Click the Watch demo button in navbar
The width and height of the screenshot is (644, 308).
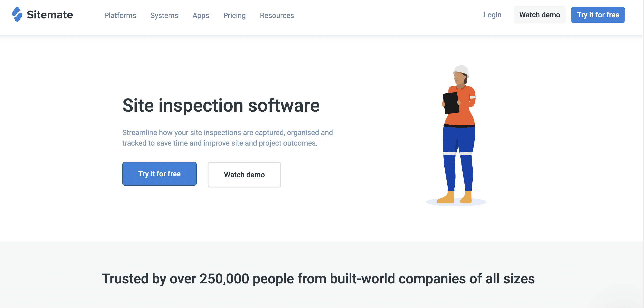540,14
